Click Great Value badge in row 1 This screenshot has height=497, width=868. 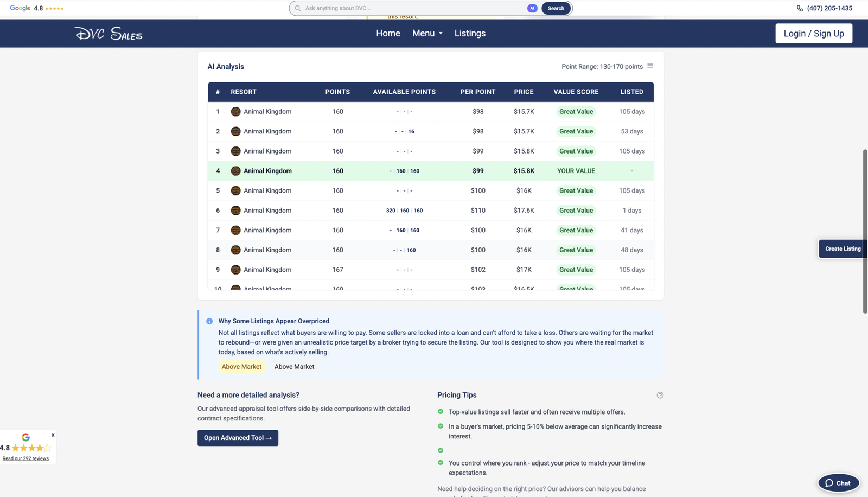(576, 112)
